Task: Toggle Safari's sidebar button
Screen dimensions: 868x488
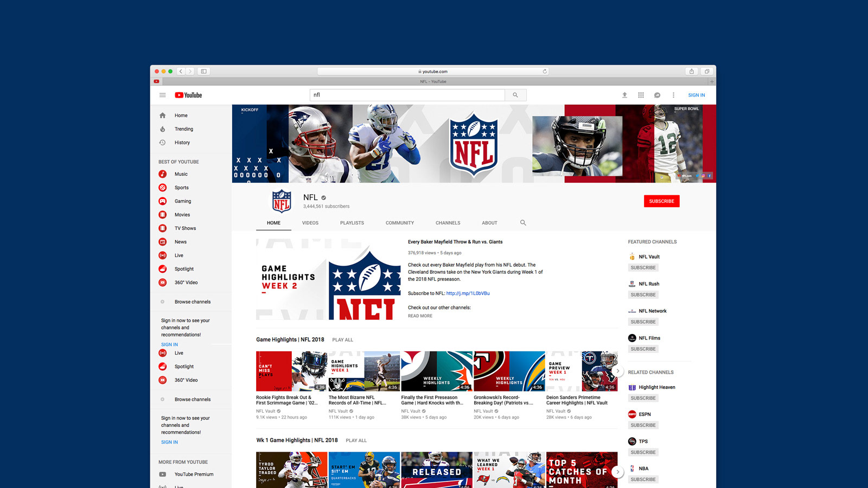Action: [203, 71]
